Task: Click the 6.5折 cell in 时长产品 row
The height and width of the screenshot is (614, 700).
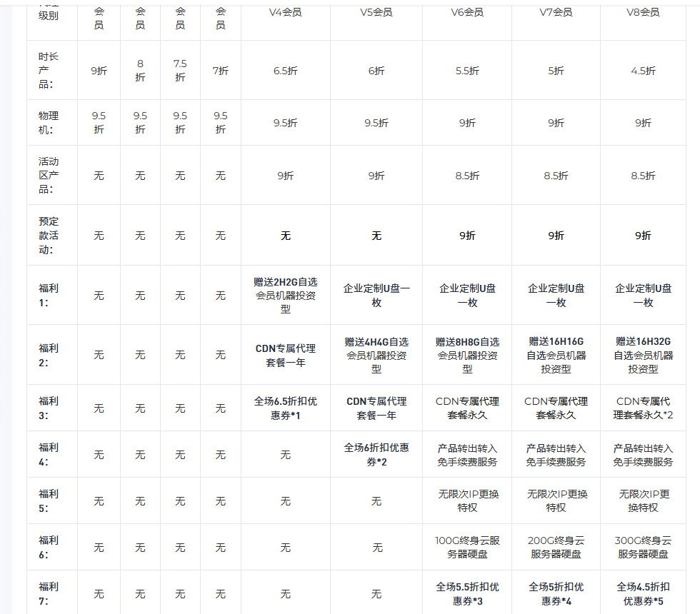Action: (286, 71)
